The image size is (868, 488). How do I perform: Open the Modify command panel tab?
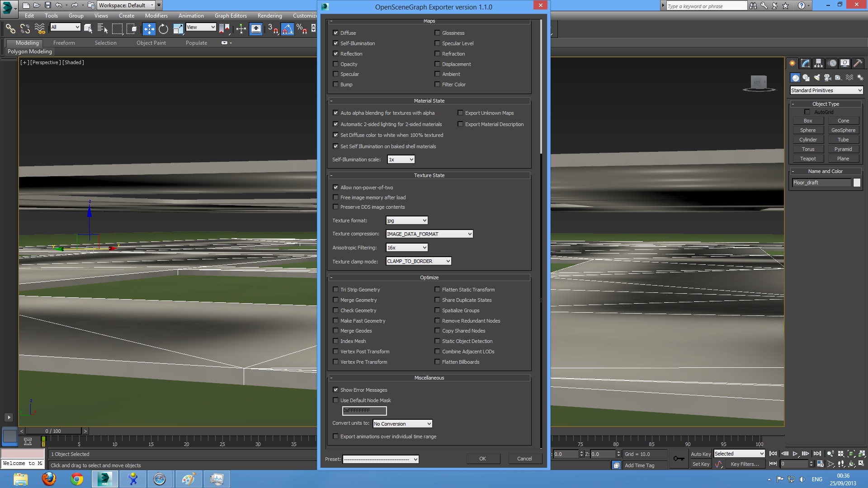[x=805, y=63]
